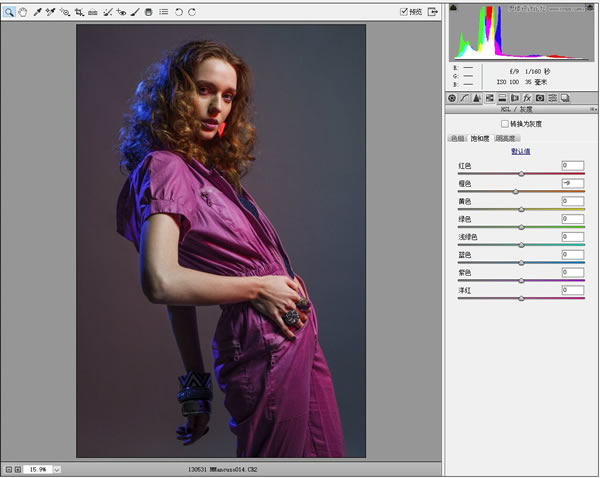Click the 蓝色 value input field
600x478 pixels.
coord(573,254)
